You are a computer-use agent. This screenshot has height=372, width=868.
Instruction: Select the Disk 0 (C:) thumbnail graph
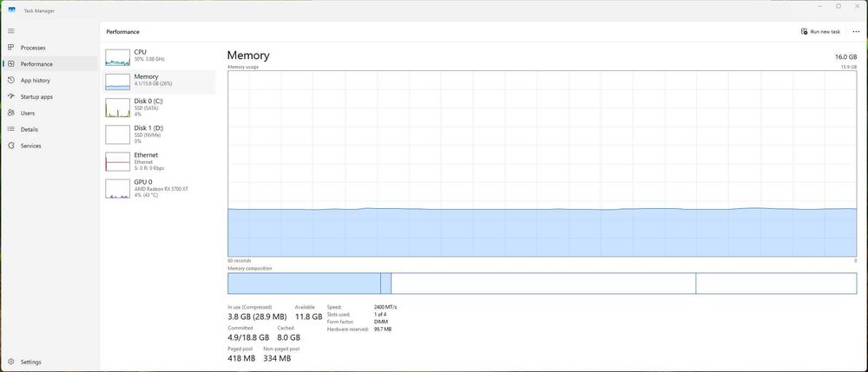coord(117,108)
